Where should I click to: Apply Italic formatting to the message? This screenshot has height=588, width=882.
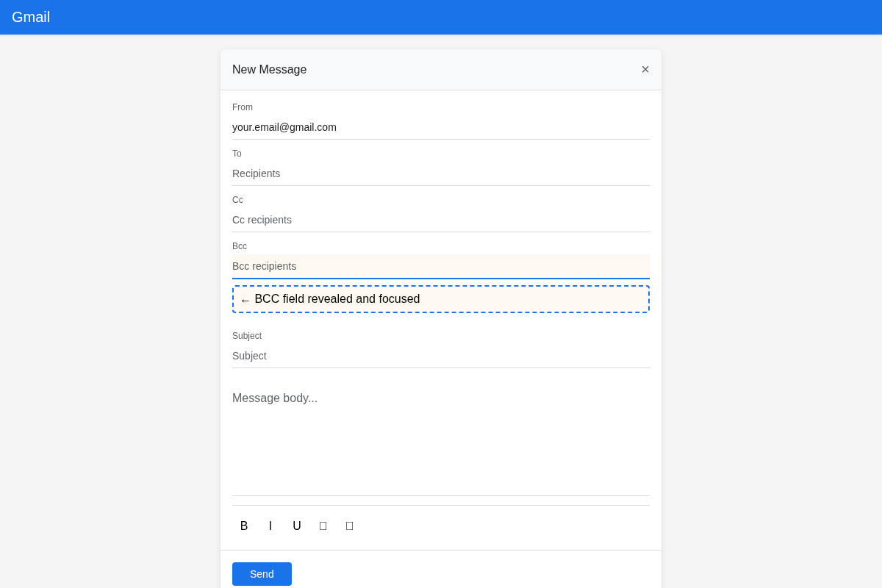pos(270,526)
